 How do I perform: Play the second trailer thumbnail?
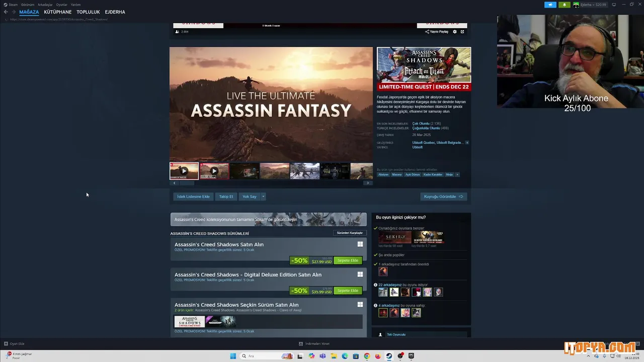214,171
